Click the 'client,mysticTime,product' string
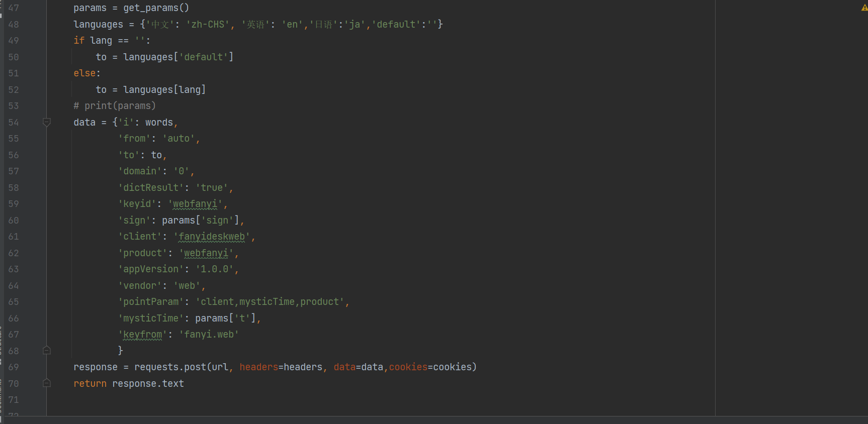This screenshot has height=424, width=868. tap(270, 302)
